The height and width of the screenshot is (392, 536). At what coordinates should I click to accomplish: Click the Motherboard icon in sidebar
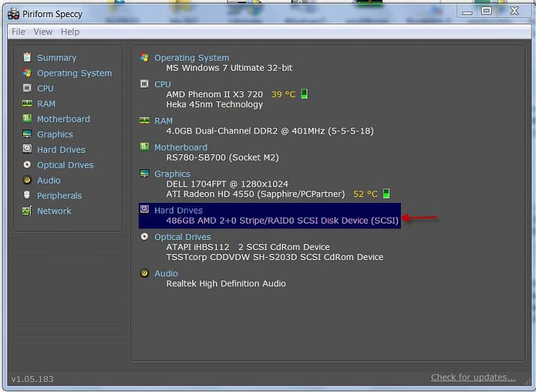tap(27, 119)
